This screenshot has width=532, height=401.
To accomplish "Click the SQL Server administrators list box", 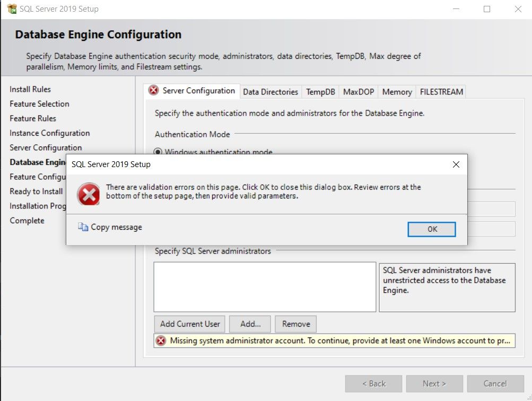I will pyautogui.click(x=265, y=286).
